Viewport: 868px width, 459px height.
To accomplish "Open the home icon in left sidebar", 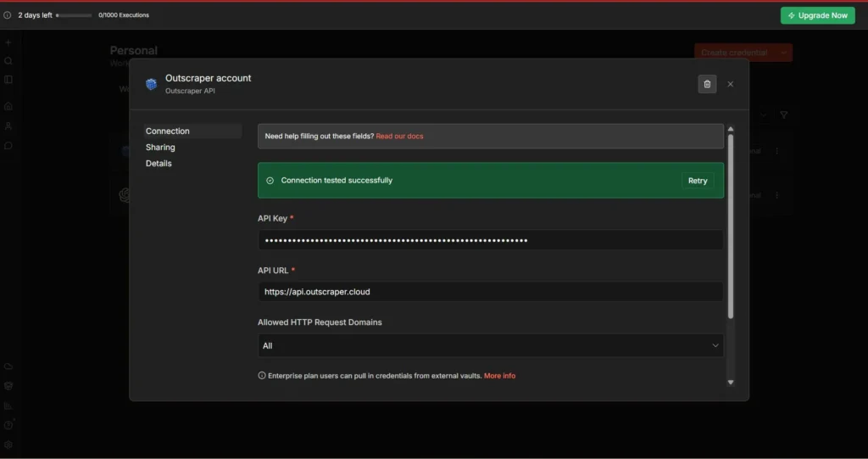I will tap(8, 106).
